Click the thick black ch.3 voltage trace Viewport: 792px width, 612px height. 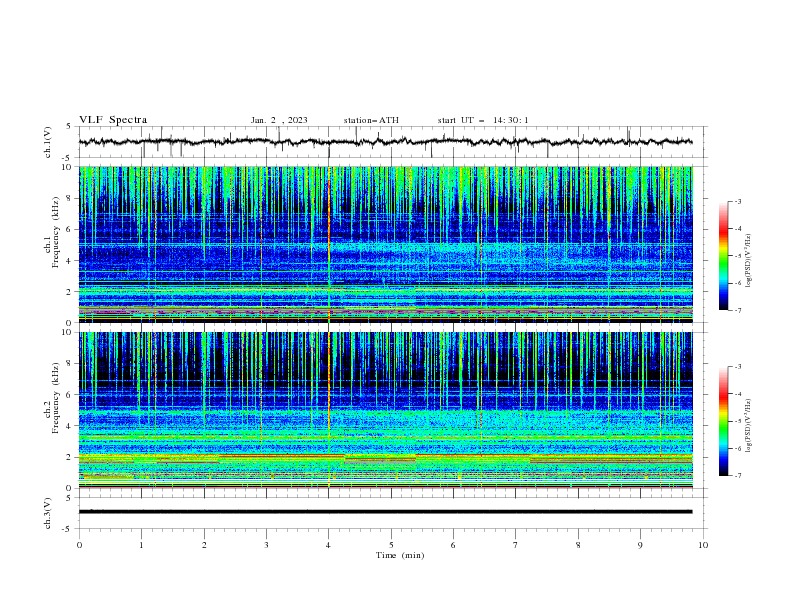click(385, 512)
